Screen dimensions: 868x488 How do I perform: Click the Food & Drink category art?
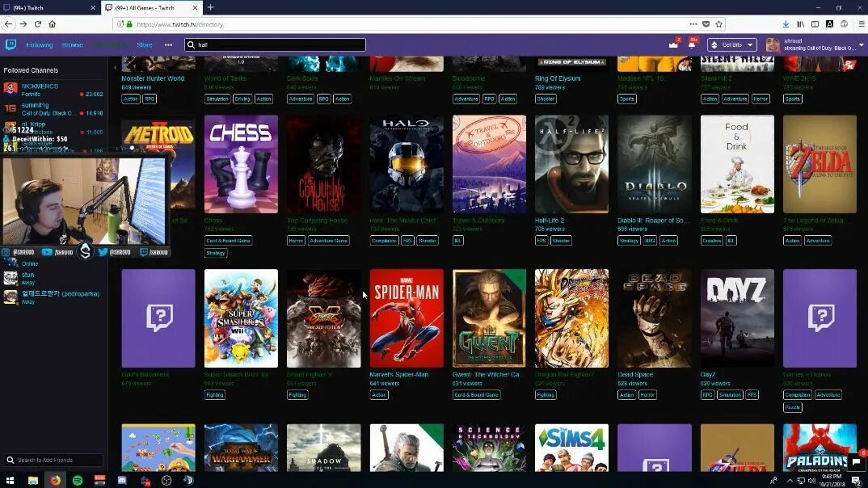click(x=737, y=164)
